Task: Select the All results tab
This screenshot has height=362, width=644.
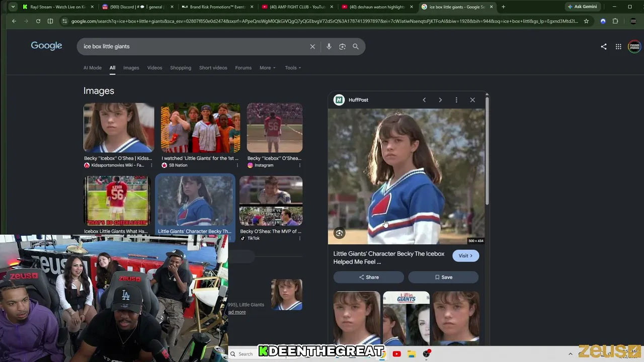Action: 112,68
